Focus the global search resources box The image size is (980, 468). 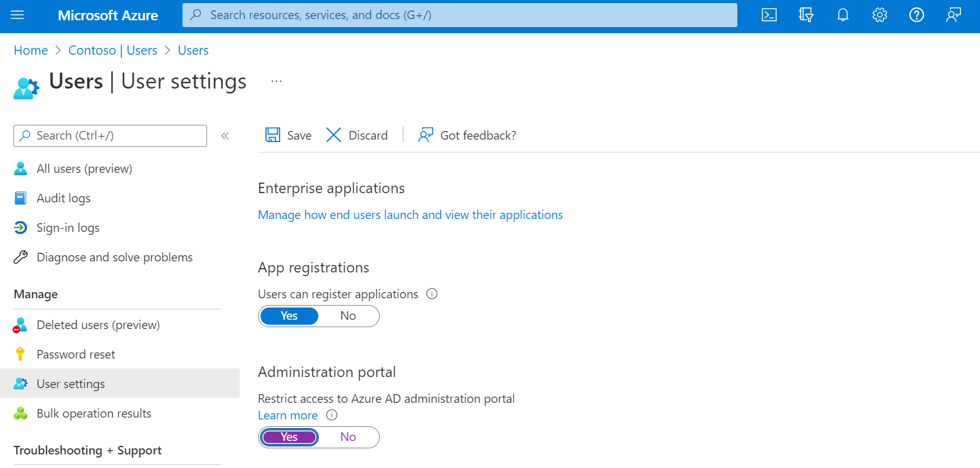pyautogui.click(x=460, y=15)
